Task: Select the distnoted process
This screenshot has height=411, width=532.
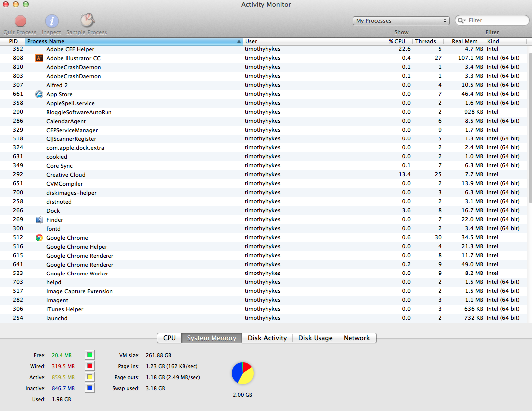Action: 263,201
